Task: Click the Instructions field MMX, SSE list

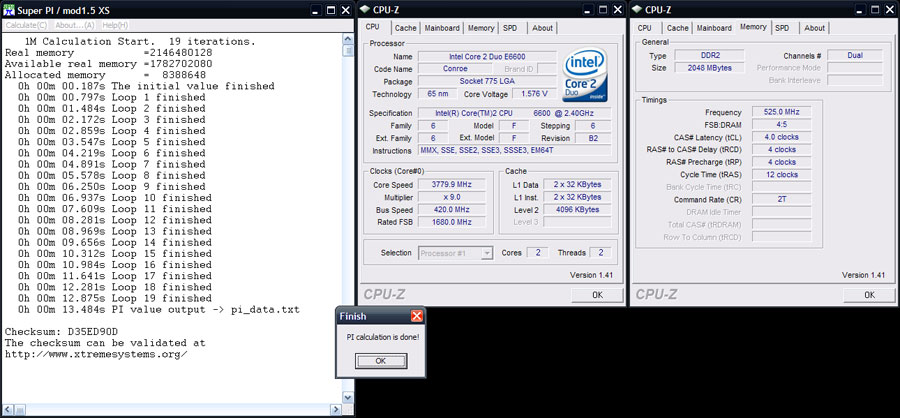Action: (x=514, y=150)
